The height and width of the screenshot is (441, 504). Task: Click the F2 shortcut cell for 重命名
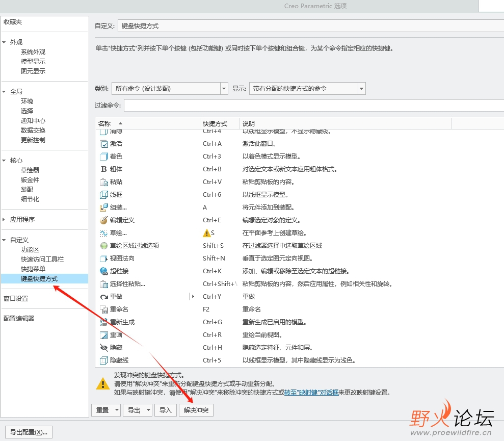[206, 309]
